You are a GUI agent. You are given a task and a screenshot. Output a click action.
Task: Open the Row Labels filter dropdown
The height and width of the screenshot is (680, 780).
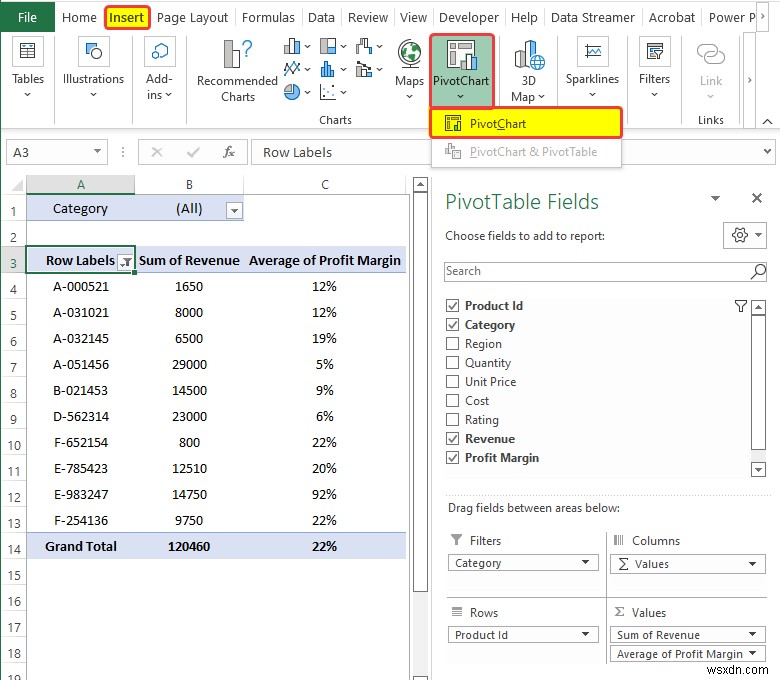pyautogui.click(x=126, y=262)
